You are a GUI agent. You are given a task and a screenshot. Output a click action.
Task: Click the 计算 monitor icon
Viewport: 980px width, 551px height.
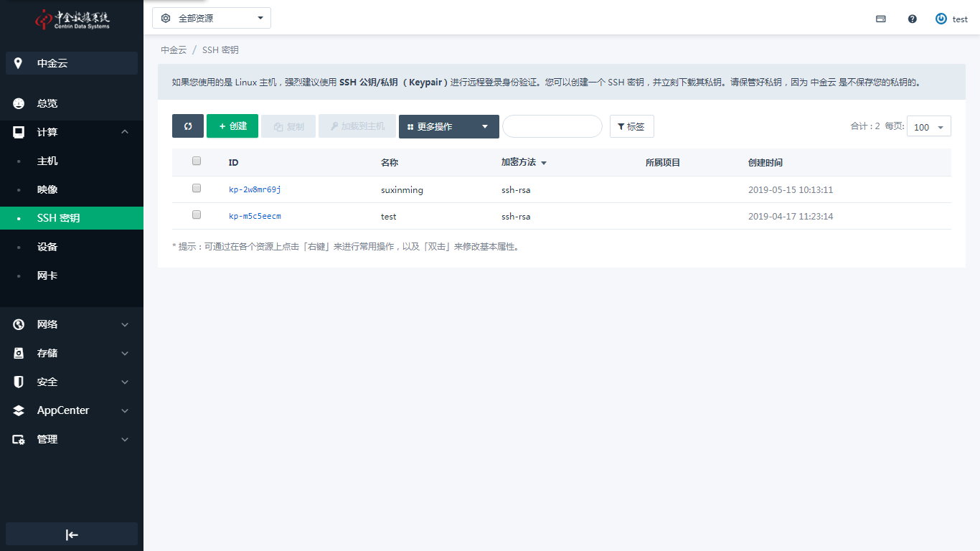tap(19, 132)
